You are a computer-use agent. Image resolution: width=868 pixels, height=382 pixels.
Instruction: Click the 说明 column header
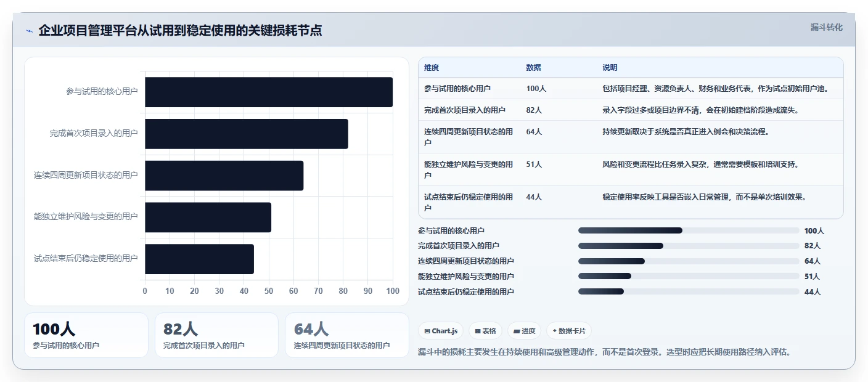[x=610, y=68]
